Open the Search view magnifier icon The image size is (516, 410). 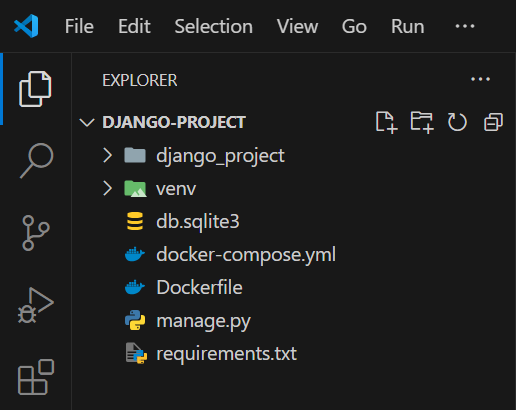click(36, 161)
